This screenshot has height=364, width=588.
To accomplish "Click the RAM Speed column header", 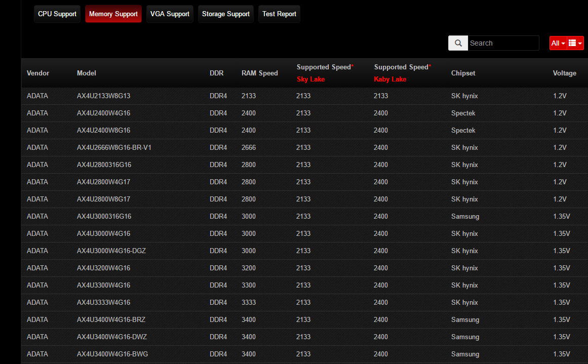I will click(259, 73).
